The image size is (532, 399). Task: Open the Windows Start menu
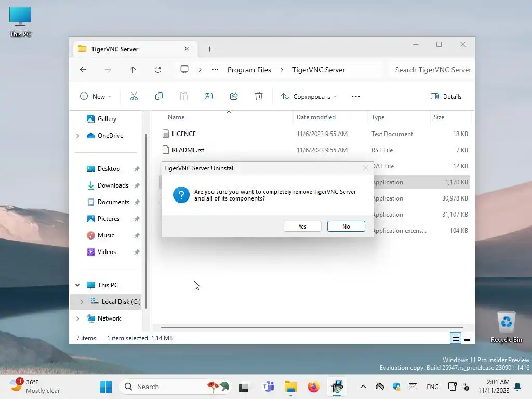[105, 387]
